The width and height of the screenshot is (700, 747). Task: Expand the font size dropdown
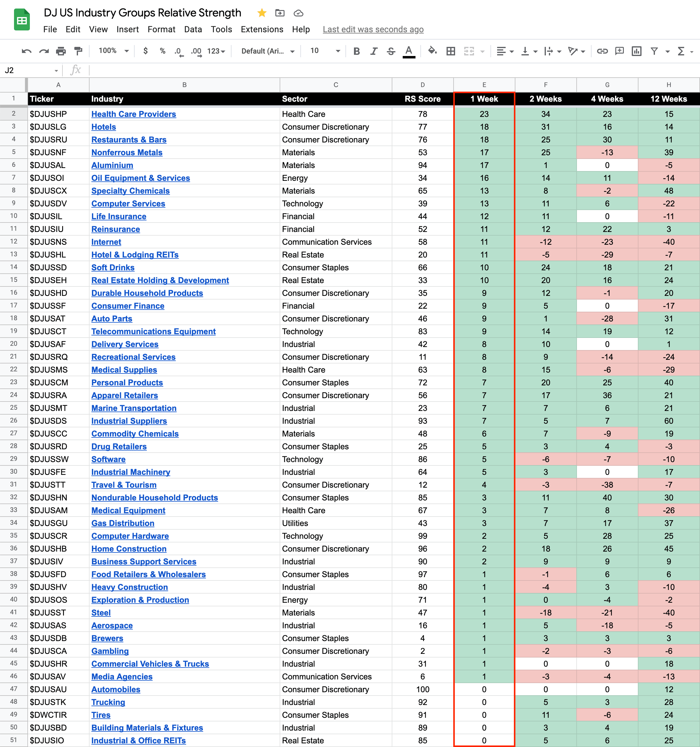tap(338, 51)
